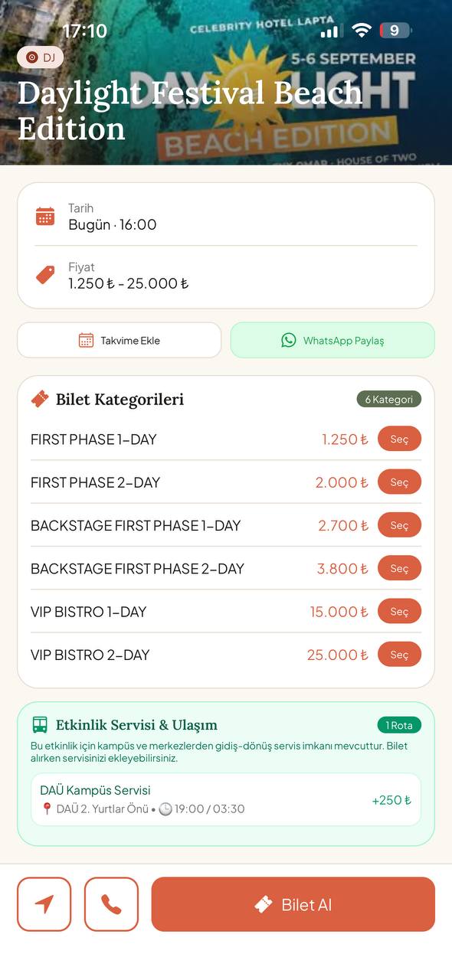
Task: Add event via Takvime Ekle button
Action: [x=120, y=340]
